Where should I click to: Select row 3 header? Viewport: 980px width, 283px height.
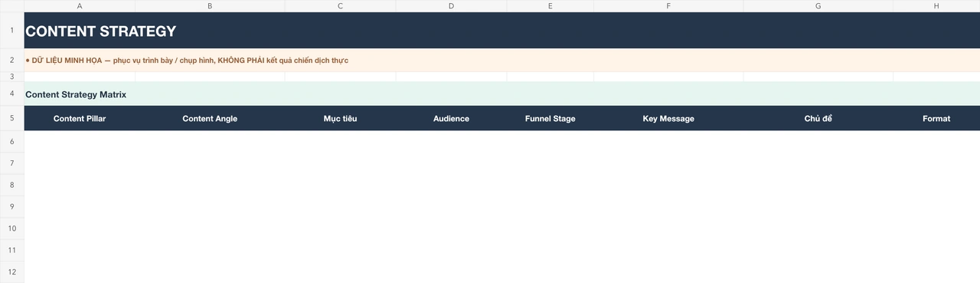pos(12,77)
